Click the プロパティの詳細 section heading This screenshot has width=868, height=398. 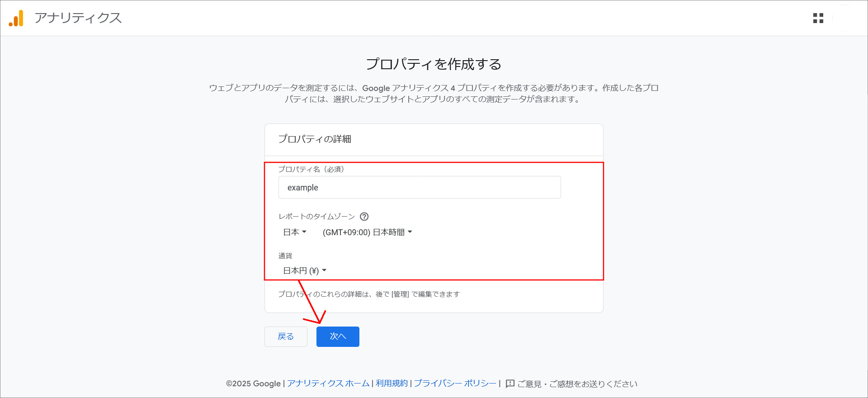click(315, 139)
